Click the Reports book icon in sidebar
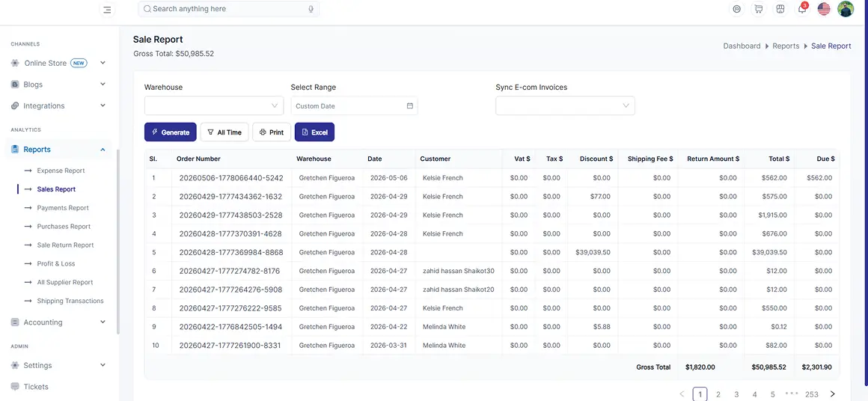 click(15, 150)
